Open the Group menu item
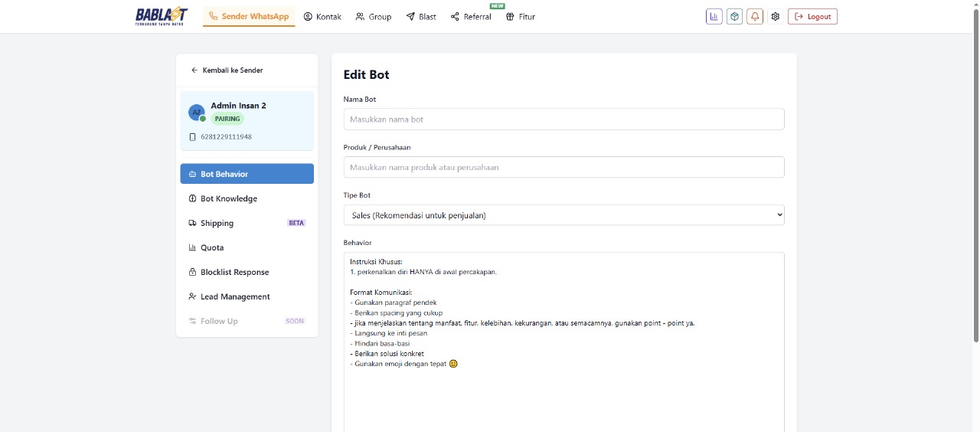980x432 pixels. point(373,16)
